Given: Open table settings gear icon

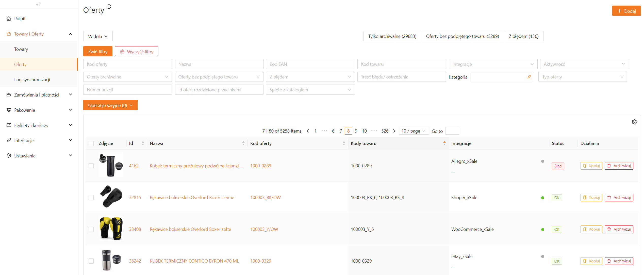Looking at the screenshot, I should point(634,122).
